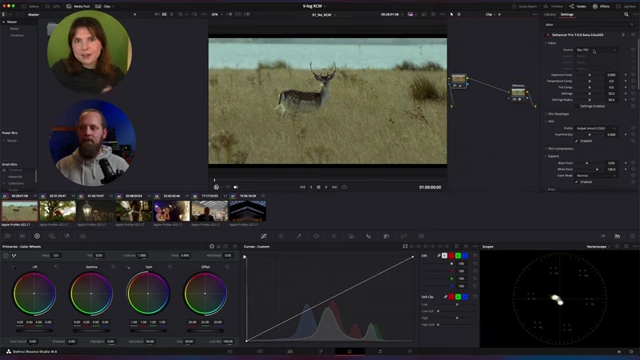This screenshot has width=640, height=360.
Task: Toggle the Nodes panel
Action: click(578, 6)
